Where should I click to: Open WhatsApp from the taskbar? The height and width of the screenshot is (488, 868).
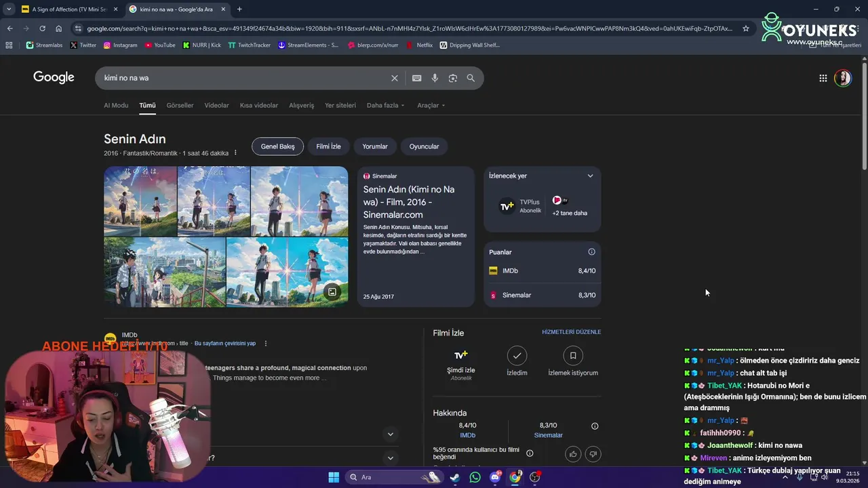[x=475, y=477]
